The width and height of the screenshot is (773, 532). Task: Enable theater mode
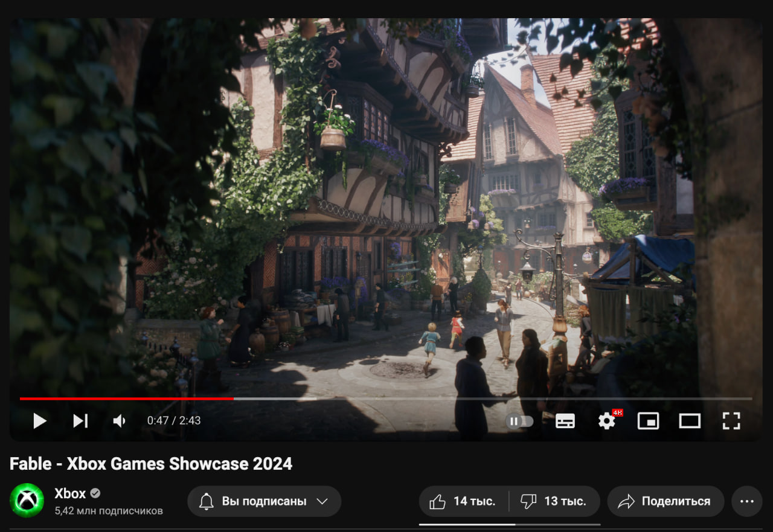click(x=690, y=421)
